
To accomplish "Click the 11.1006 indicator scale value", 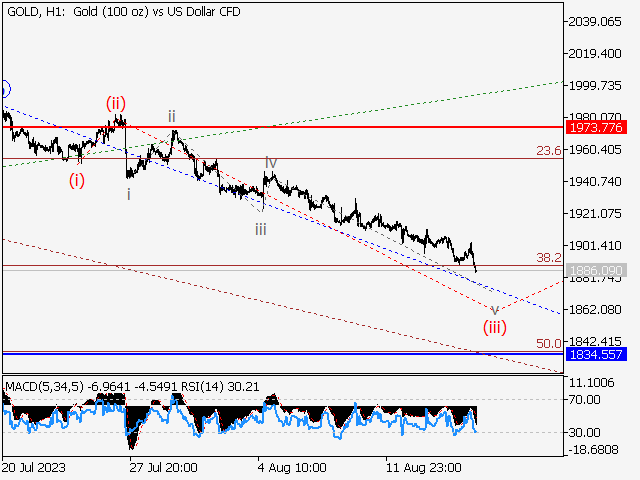I will 591,383.
